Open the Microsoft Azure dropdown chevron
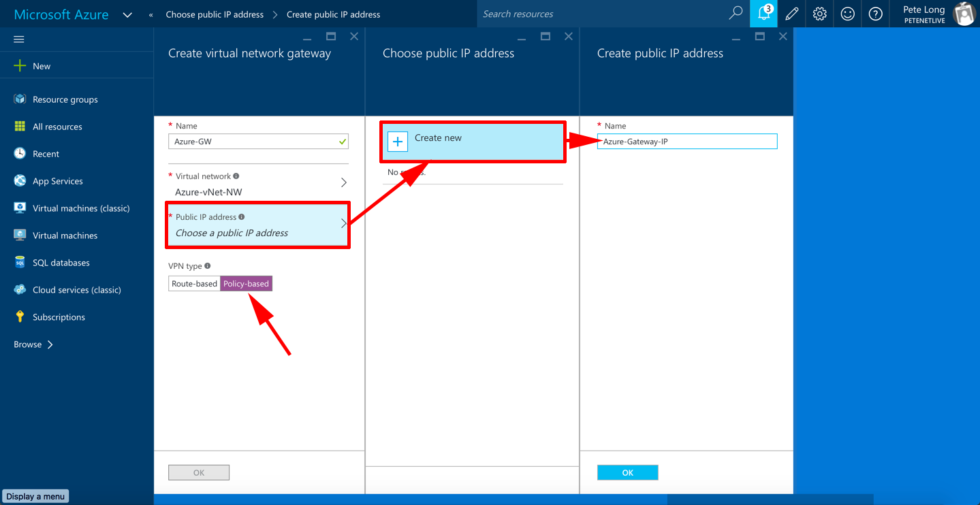The image size is (980, 505). [127, 14]
